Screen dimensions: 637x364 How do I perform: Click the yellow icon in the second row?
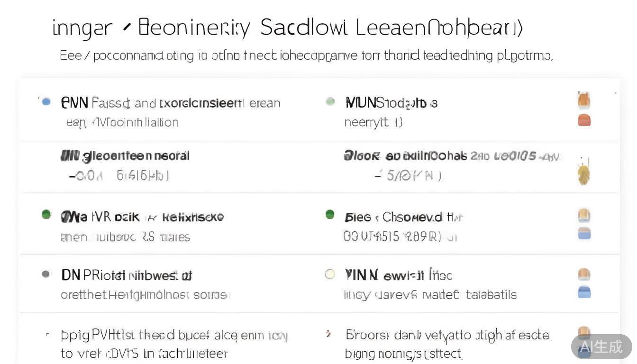point(584,175)
